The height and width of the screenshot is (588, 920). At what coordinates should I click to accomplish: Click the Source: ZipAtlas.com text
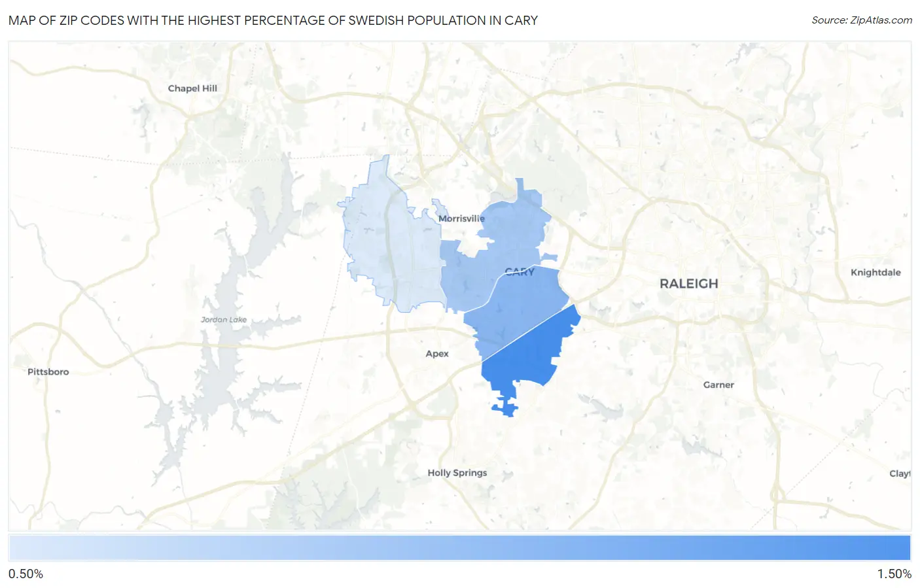coord(862,20)
